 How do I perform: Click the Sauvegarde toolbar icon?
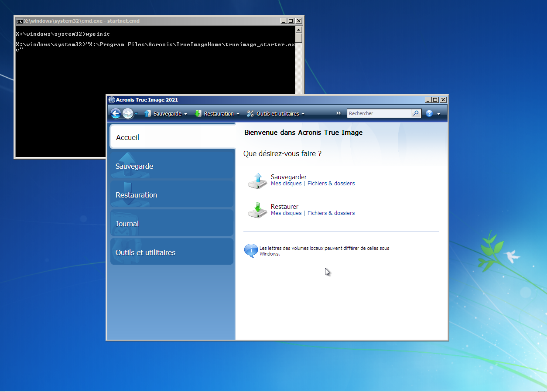click(x=147, y=113)
